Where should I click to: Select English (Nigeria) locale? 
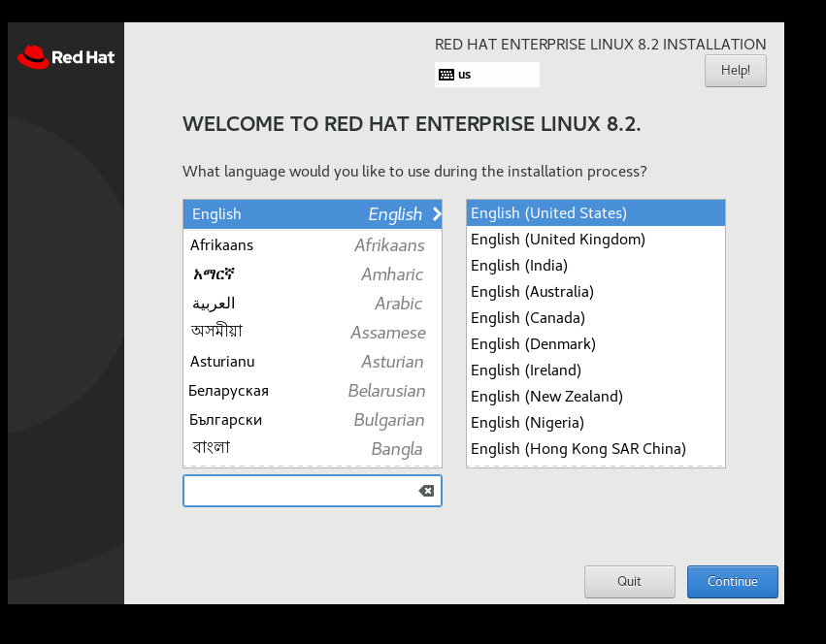tap(596, 422)
